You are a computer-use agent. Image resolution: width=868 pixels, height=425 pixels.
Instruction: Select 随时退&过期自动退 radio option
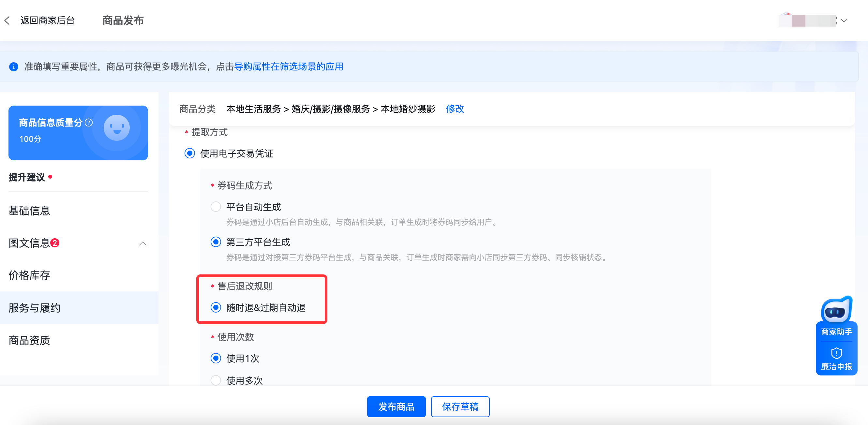click(216, 307)
